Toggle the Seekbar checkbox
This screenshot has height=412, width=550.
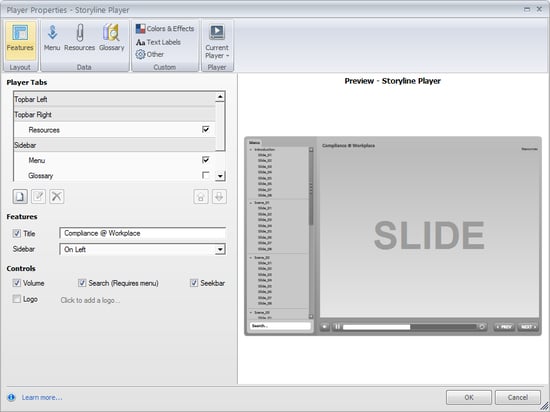[x=194, y=283]
